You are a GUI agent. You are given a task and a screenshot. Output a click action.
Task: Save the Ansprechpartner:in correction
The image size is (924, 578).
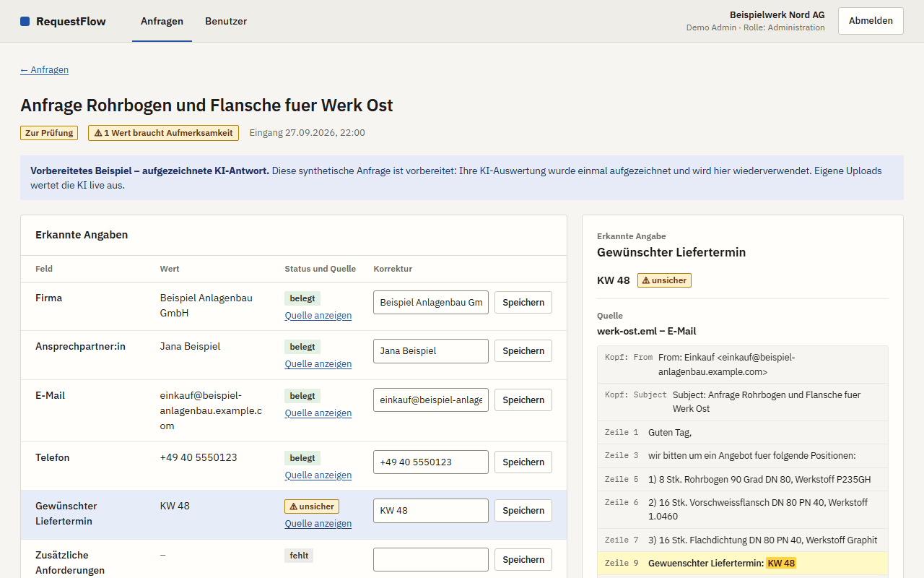pos(523,350)
